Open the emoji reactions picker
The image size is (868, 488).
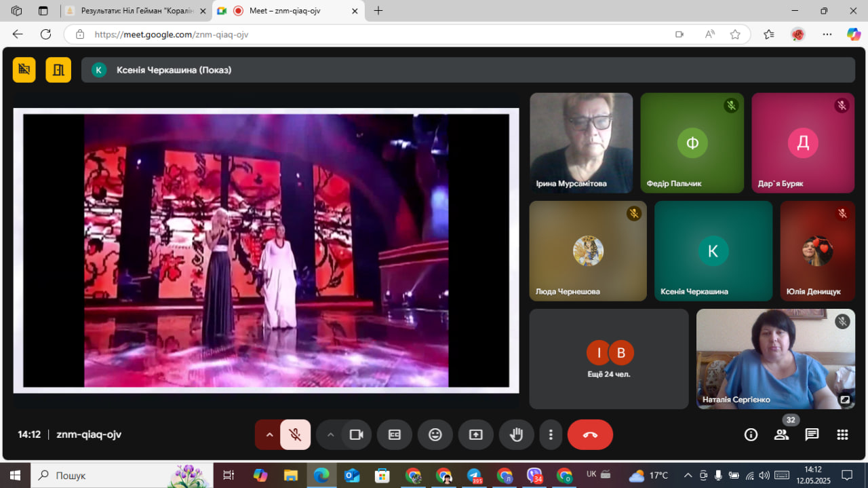tap(435, 435)
